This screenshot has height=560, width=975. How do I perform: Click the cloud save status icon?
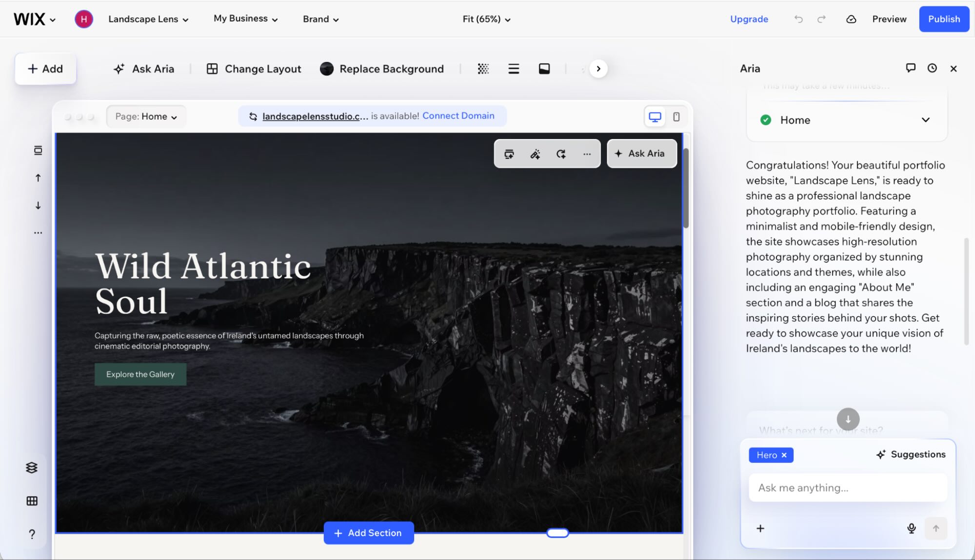851,19
